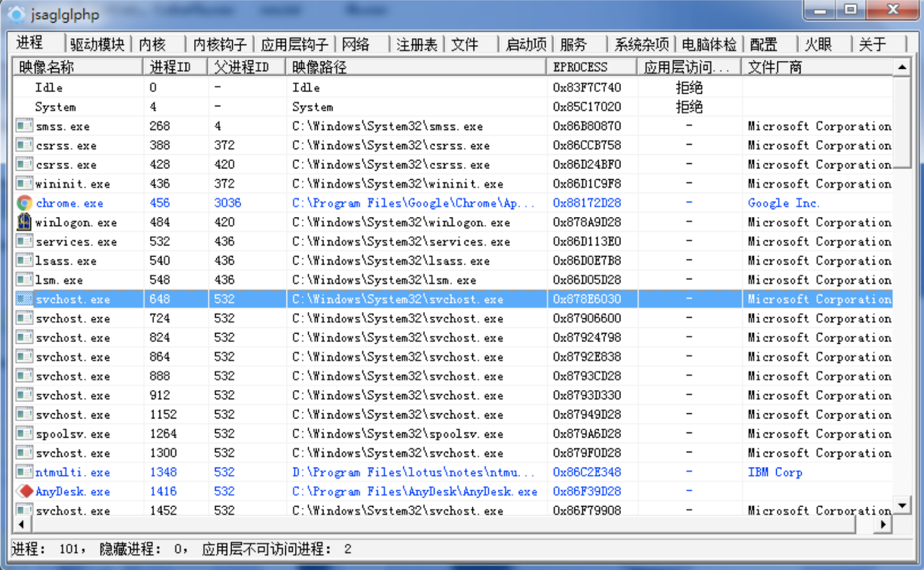Click icon of svchost.exe PID 724
The width and height of the screenshot is (924, 570).
pyautogui.click(x=24, y=318)
